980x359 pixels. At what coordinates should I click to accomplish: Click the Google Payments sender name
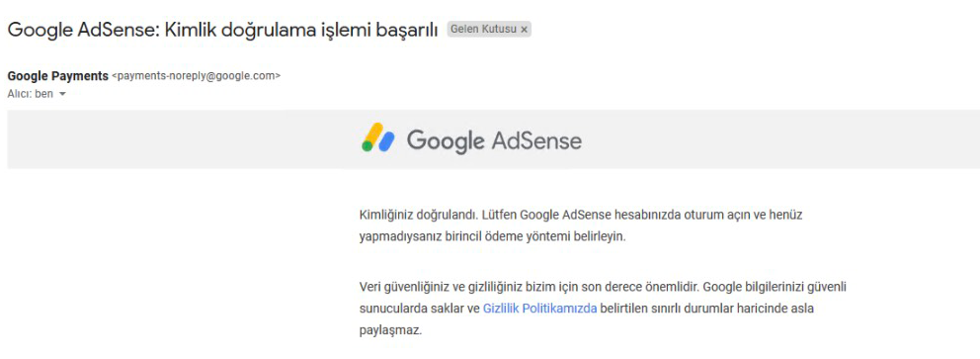click(x=57, y=76)
